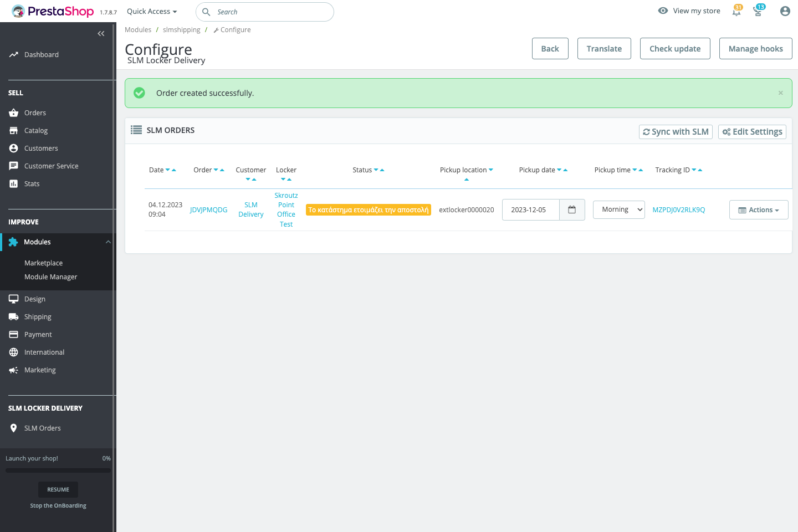The height and width of the screenshot is (532, 798).
Task: Open the user profile avatar
Action: (x=785, y=11)
